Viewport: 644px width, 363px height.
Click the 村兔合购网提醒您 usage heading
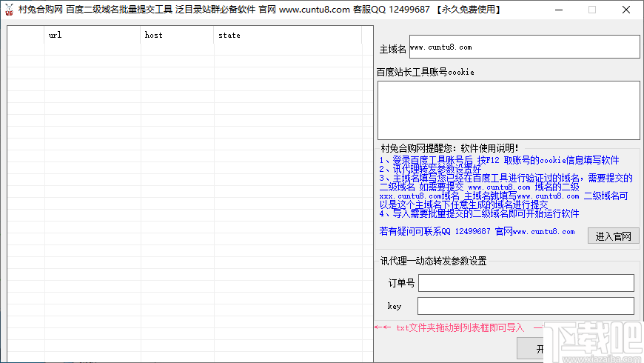(449, 148)
